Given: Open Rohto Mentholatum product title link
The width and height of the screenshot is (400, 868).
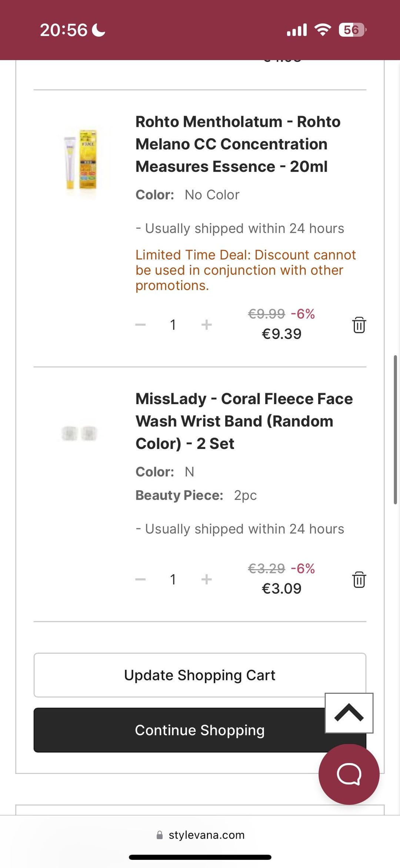Looking at the screenshot, I should tap(238, 144).
